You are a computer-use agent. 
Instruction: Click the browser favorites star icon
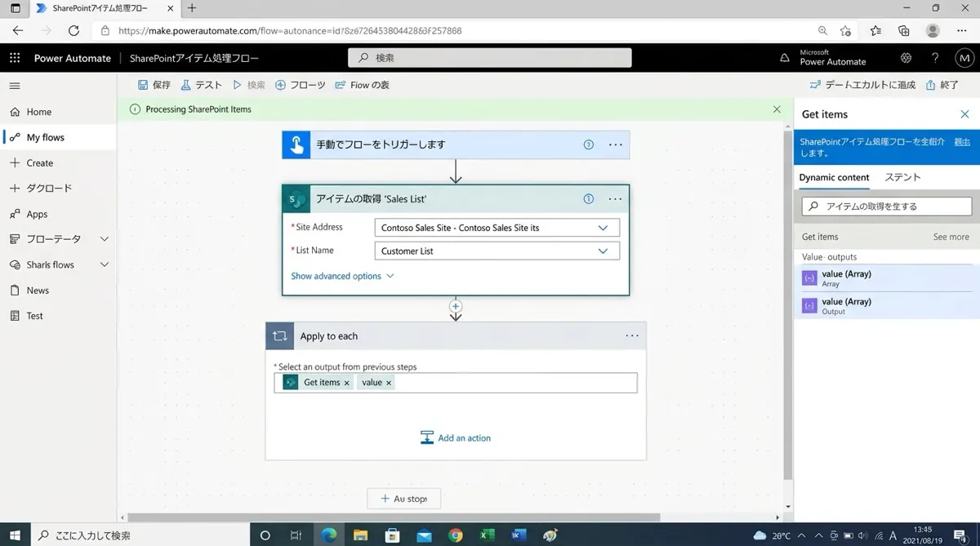[x=845, y=30]
